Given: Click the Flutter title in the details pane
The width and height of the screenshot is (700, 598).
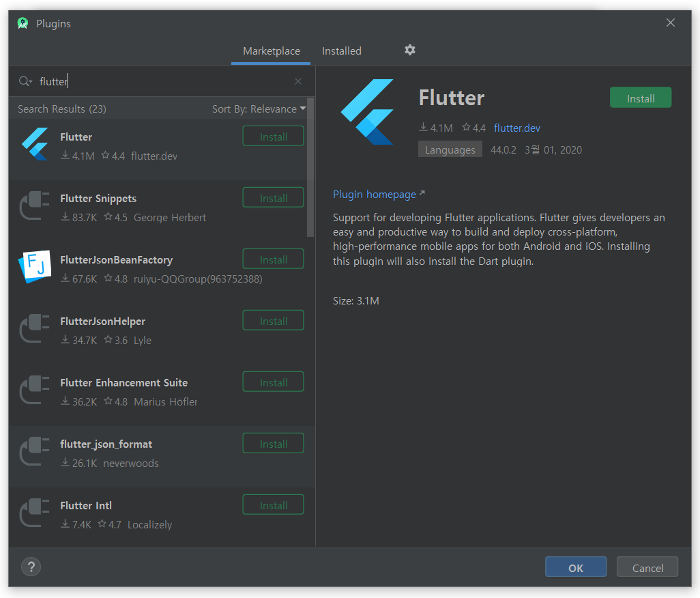Looking at the screenshot, I should click(x=452, y=98).
